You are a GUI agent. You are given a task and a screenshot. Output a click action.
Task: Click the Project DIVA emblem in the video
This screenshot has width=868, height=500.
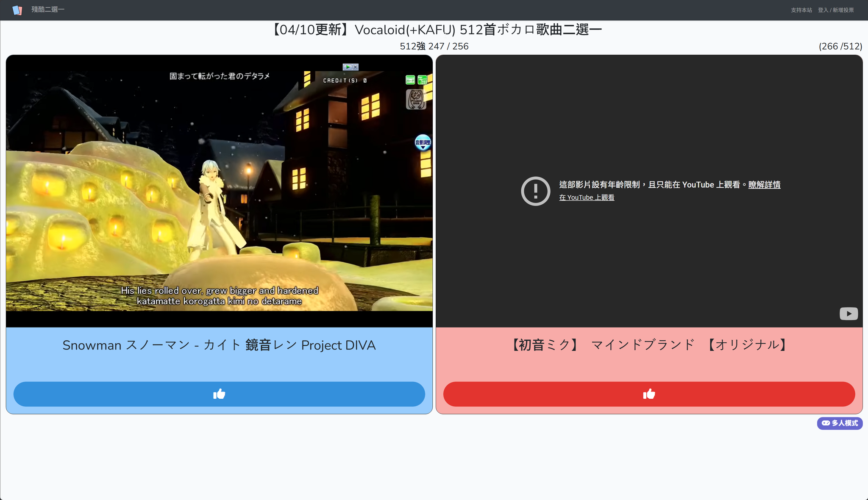tap(416, 99)
